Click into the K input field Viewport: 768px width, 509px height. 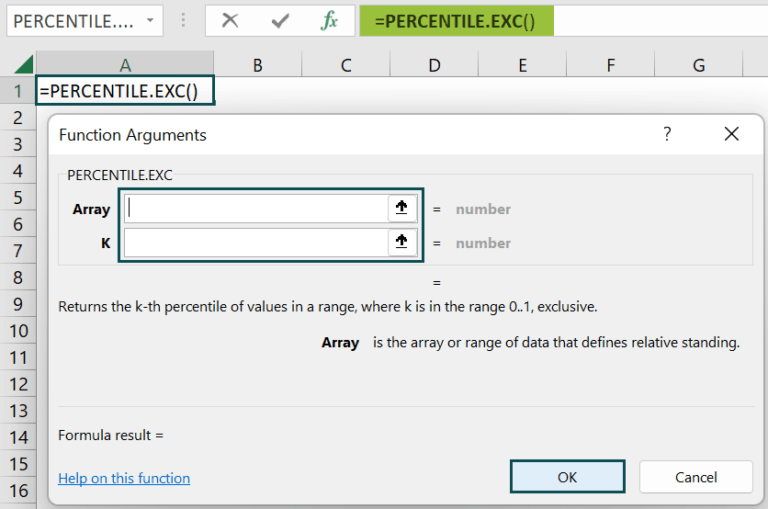click(x=257, y=242)
